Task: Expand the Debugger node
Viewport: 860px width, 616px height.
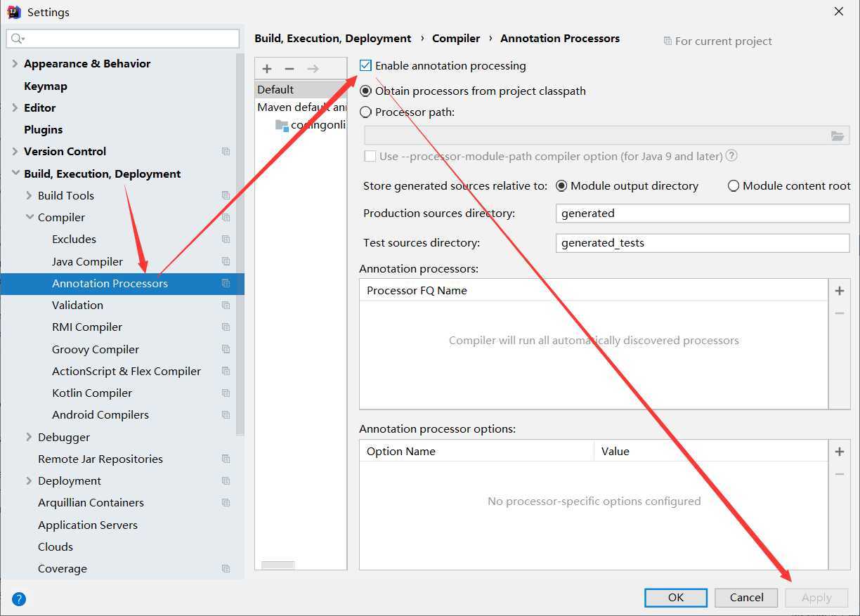Action: (x=29, y=437)
